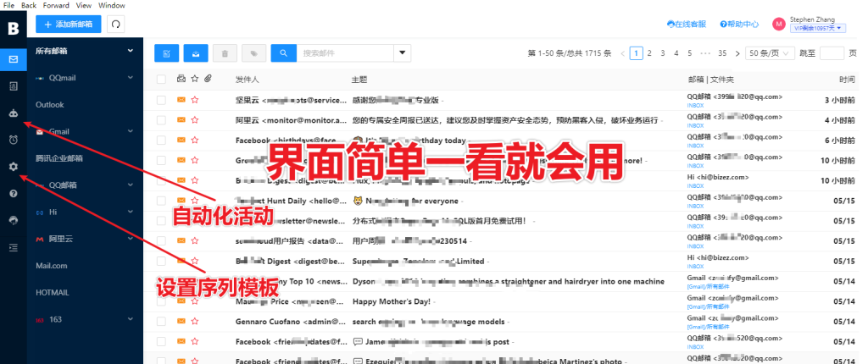Collapse the 所有邮箱 chevron
The height and width of the screenshot is (364, 868).
(131, 50)
